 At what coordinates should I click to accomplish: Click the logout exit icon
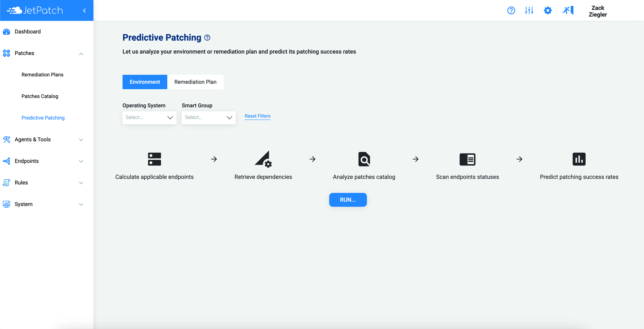pos(568,10)
